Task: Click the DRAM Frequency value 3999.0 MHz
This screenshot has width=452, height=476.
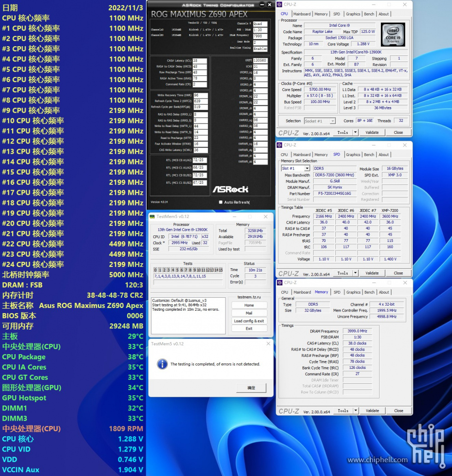Action: click(x=357, y=331)
